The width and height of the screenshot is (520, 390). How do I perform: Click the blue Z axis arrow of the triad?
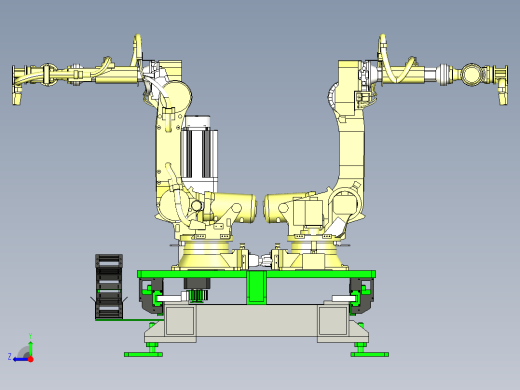pos(20,359)
